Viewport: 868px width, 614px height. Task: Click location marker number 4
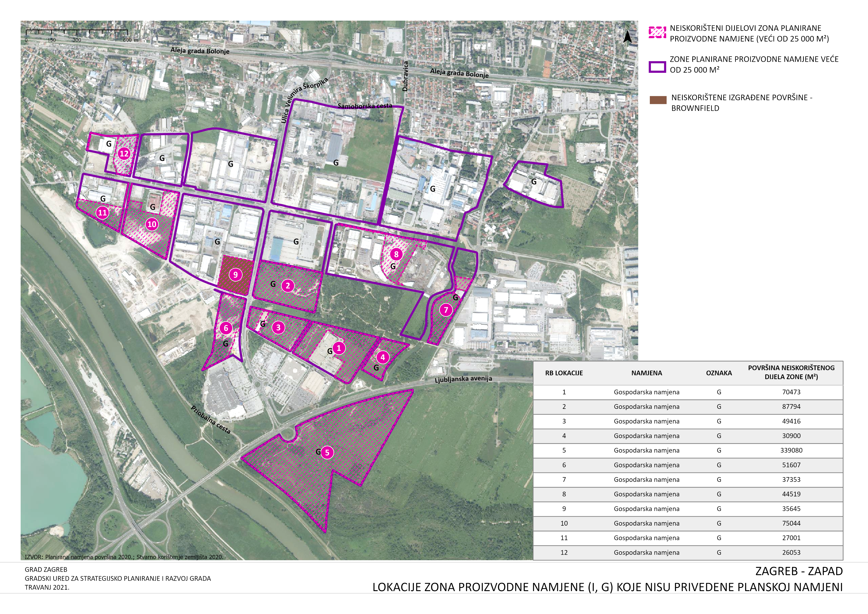click(383, 357)
